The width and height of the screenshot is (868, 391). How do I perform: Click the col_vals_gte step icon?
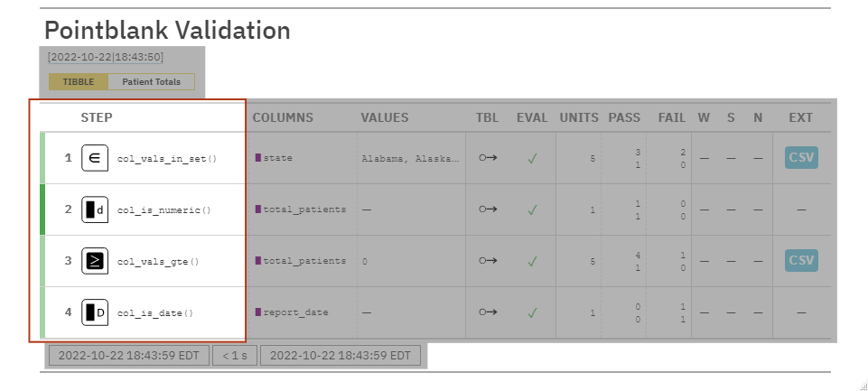point(94,261)
